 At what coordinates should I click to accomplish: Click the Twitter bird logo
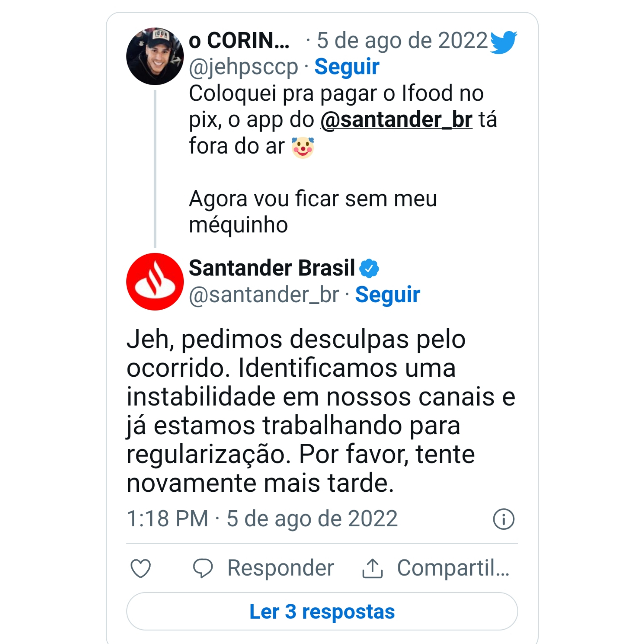pyautogui.click(x=503, y=42)
